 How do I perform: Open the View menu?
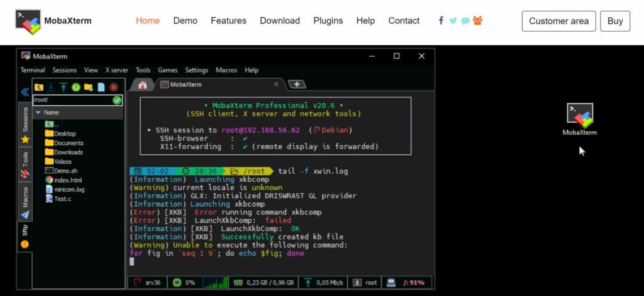(91, 71)
